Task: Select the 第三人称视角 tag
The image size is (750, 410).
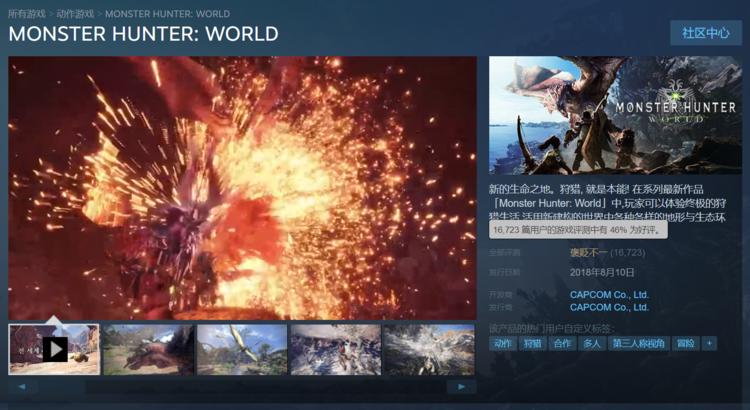Action: coord(639,344)
